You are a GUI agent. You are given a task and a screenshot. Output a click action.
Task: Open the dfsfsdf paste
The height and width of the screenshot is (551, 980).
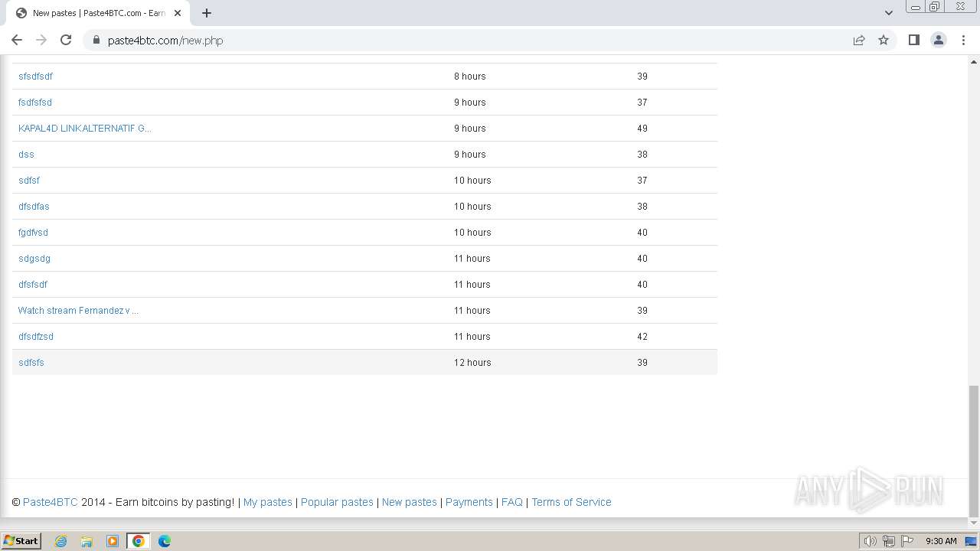[33, 285]
